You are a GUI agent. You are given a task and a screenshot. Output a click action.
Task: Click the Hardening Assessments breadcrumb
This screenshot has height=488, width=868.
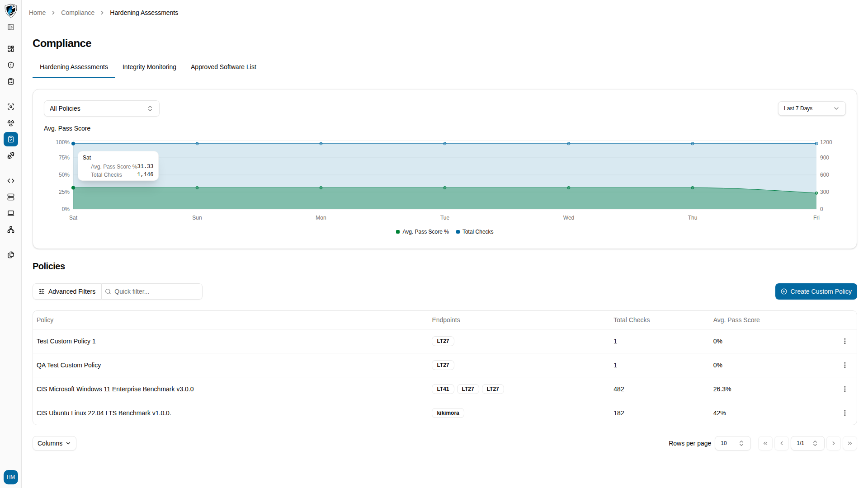(144, 13)
